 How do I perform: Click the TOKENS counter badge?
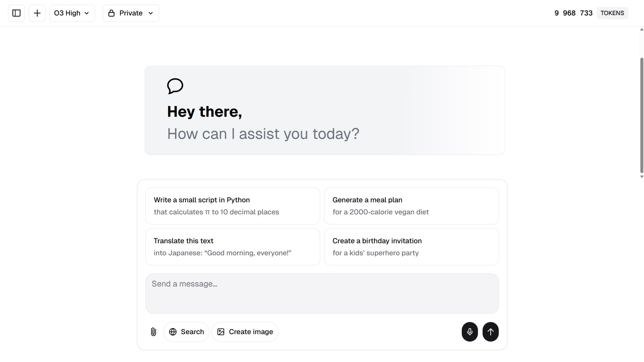point(612,13)
